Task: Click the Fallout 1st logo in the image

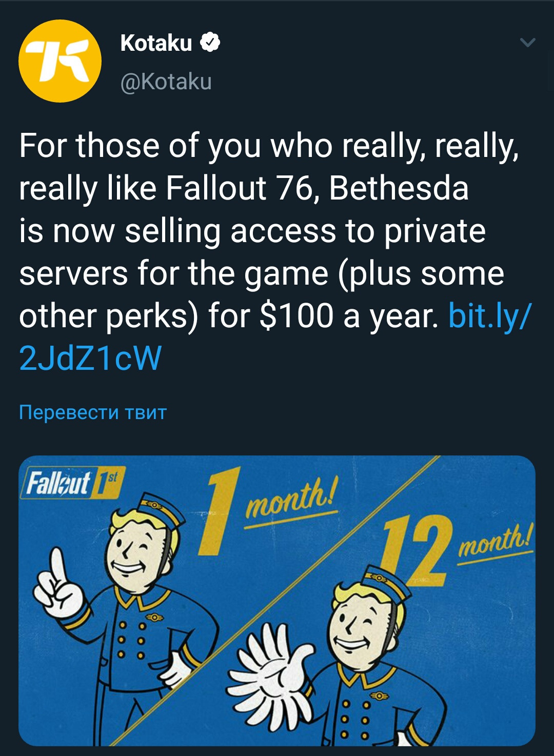Action: [71, 484]
